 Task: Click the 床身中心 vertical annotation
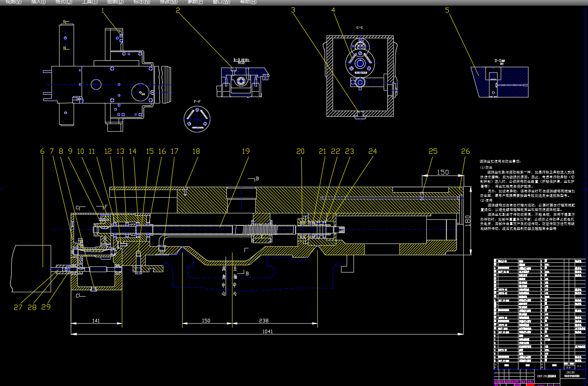point(224,281)
